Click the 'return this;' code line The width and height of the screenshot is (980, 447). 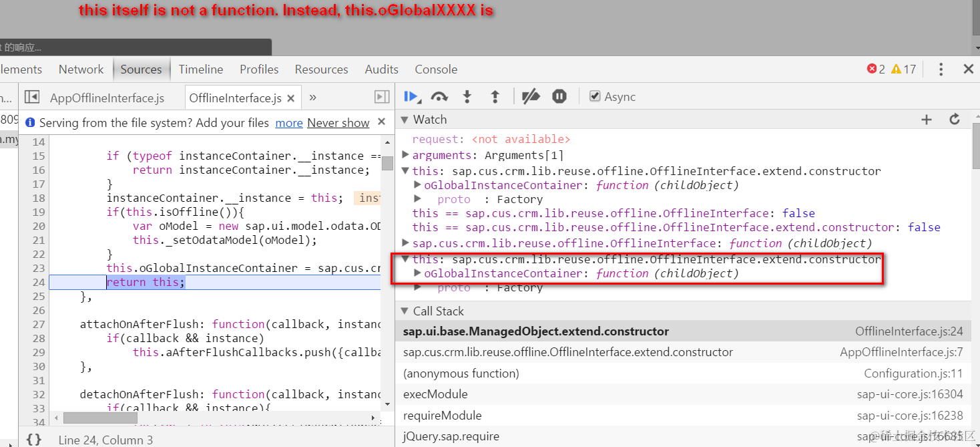[146, 282]
